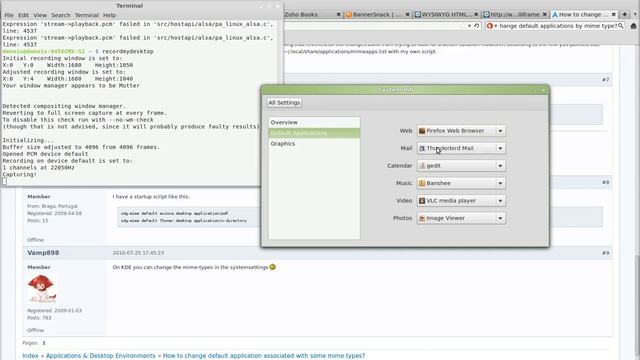Click the smiley emoji in post #9

pos(272,267)
